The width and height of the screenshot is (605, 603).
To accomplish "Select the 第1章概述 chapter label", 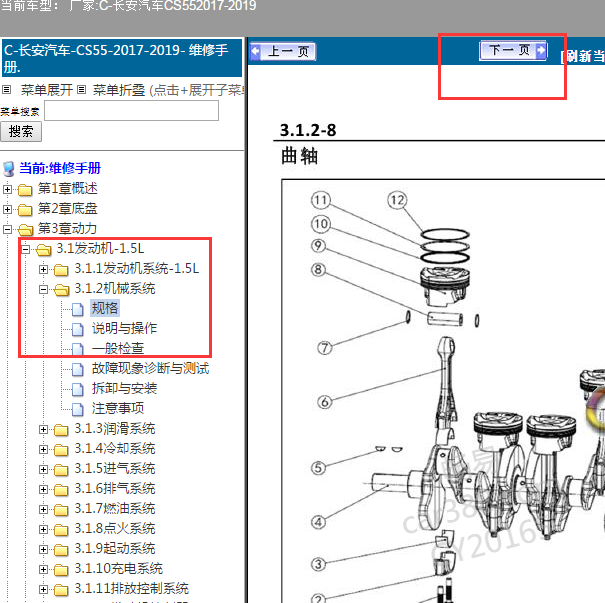I will click(68, 189).
